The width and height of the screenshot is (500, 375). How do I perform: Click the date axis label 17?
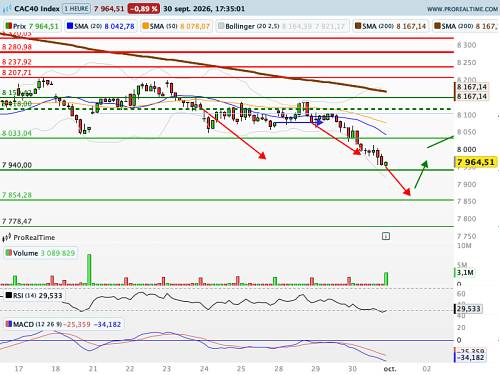click(x=19, y=369)
